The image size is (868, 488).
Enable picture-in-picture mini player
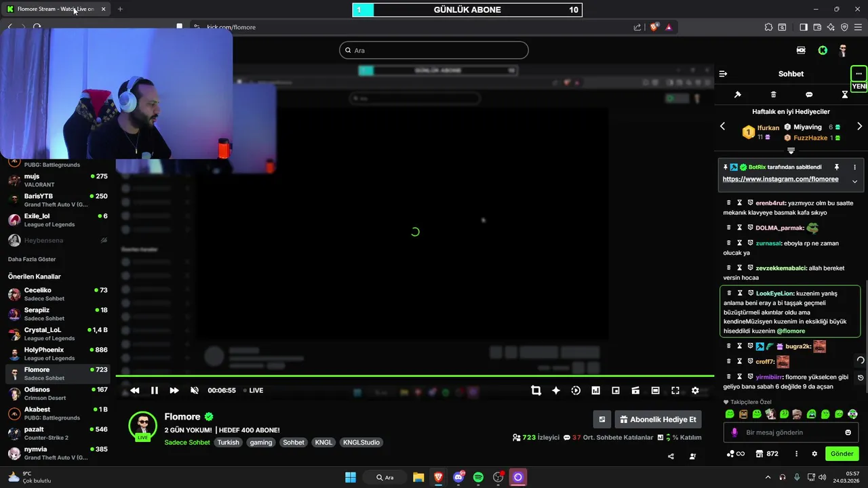(x=616, y=390)
